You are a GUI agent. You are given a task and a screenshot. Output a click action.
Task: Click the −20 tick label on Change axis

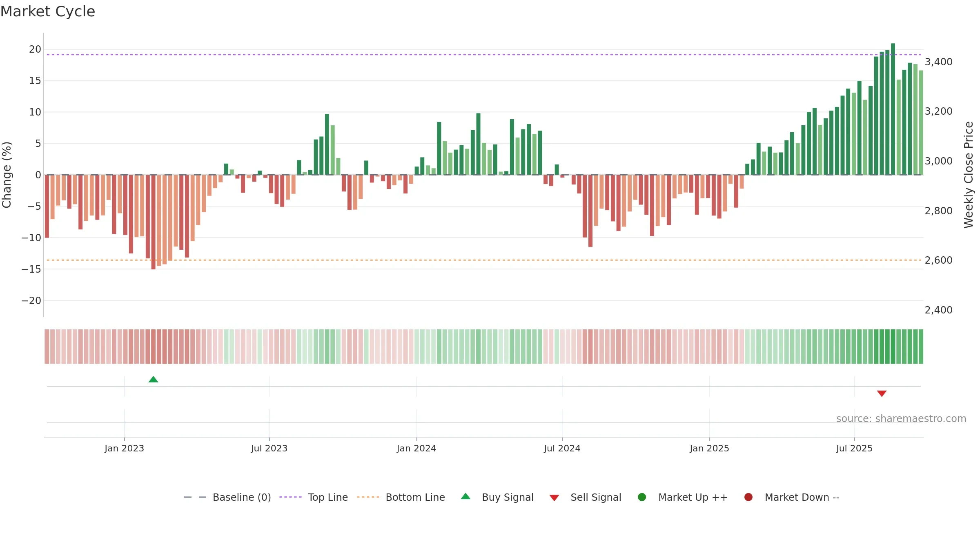pyautogui.click(x=31, y=301)
